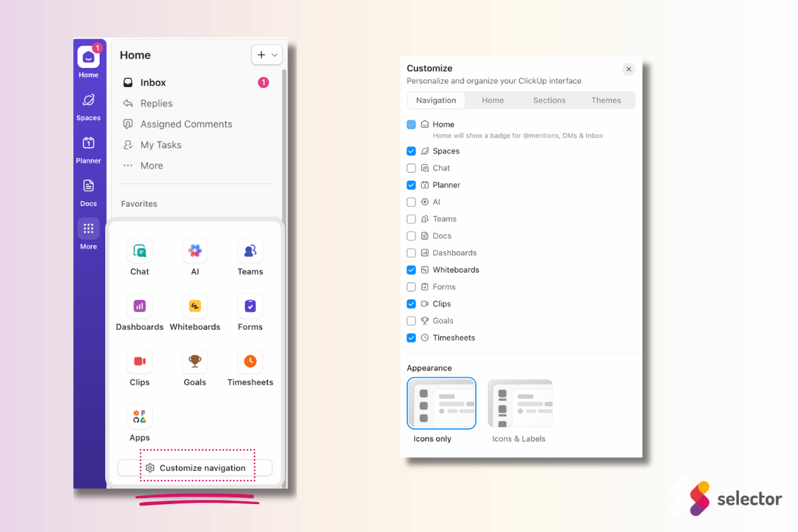Open the Goals trophy app icon

click(195, 361)
